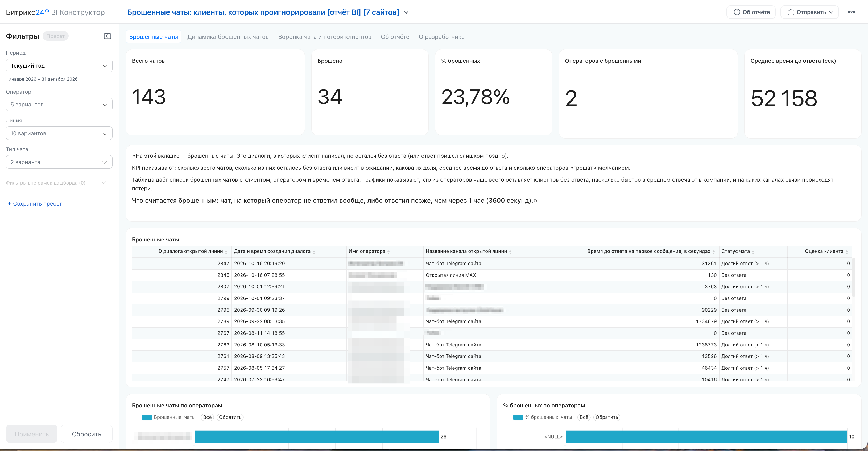Viewport: 868px width, 451px height.
Task: Click Всё in % брошенных по операторам legend
Action: pos(584,417)
